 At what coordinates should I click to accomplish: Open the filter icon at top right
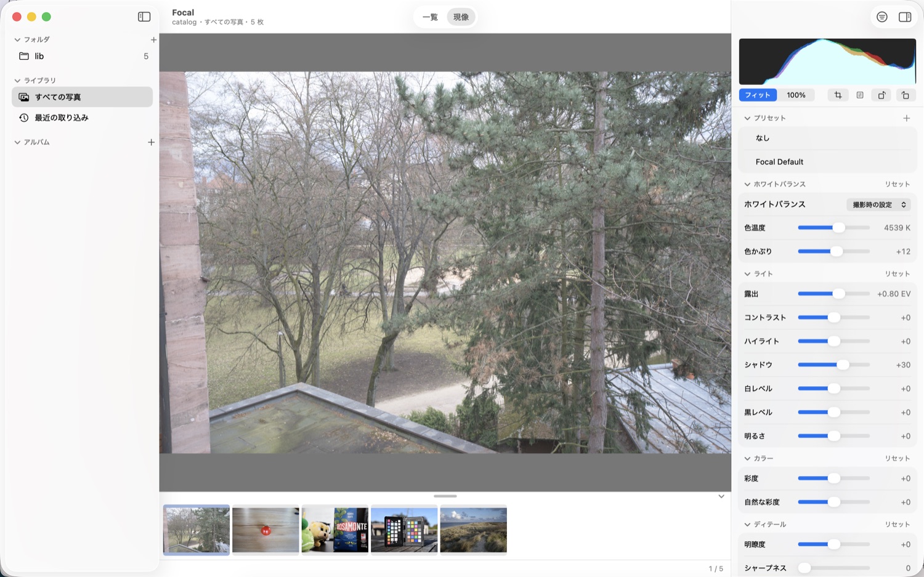[882, 17]
